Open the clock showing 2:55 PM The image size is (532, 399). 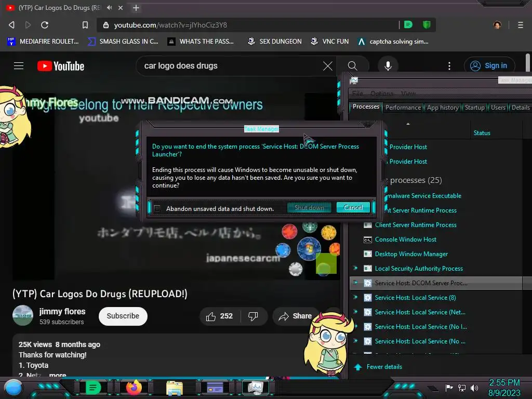click(x=504, y=383)
